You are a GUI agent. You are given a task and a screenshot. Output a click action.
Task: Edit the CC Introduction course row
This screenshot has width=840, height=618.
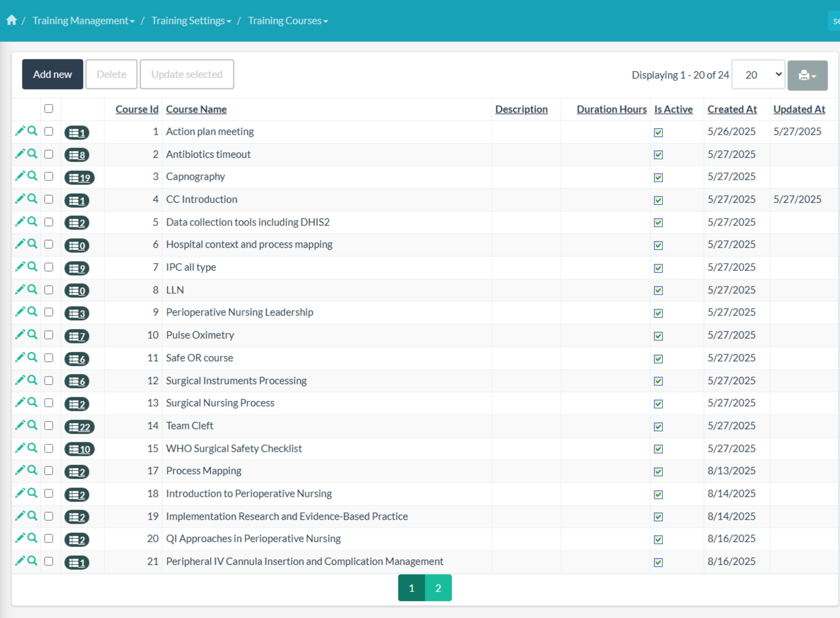20,199
